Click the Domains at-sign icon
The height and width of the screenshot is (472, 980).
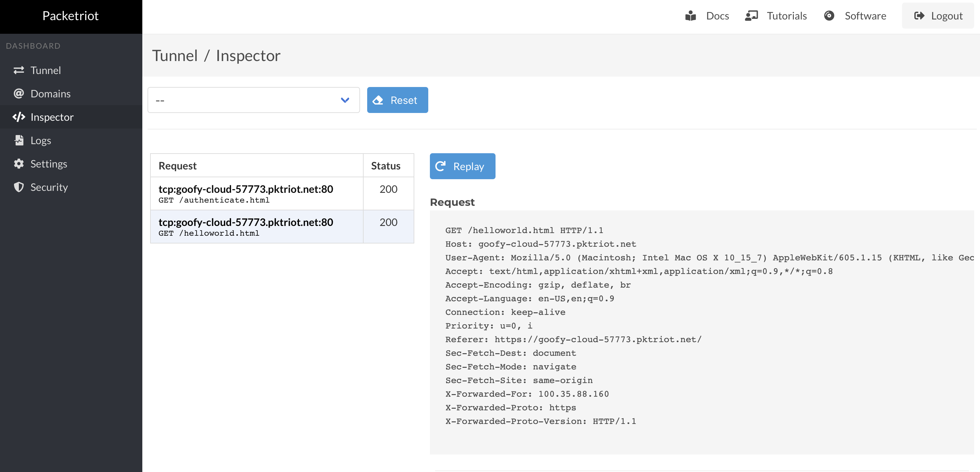click(x=19, y=93)
